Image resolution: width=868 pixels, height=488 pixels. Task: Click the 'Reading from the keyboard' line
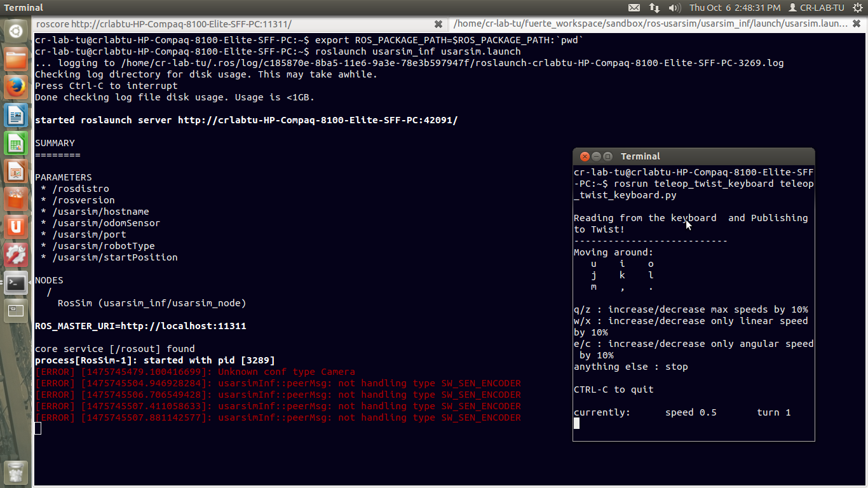(691, 224)
